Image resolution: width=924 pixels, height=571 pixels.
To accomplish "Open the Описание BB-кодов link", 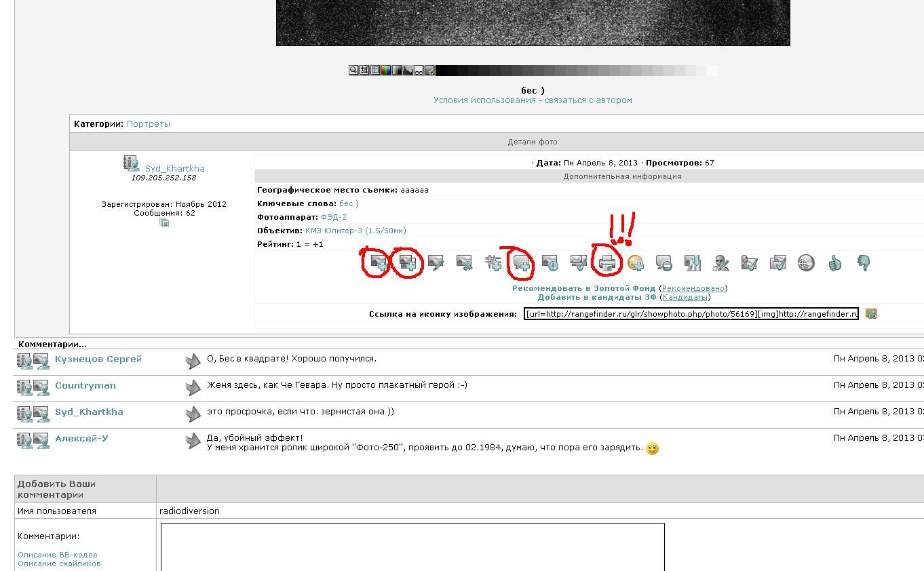I will point(57,555).
